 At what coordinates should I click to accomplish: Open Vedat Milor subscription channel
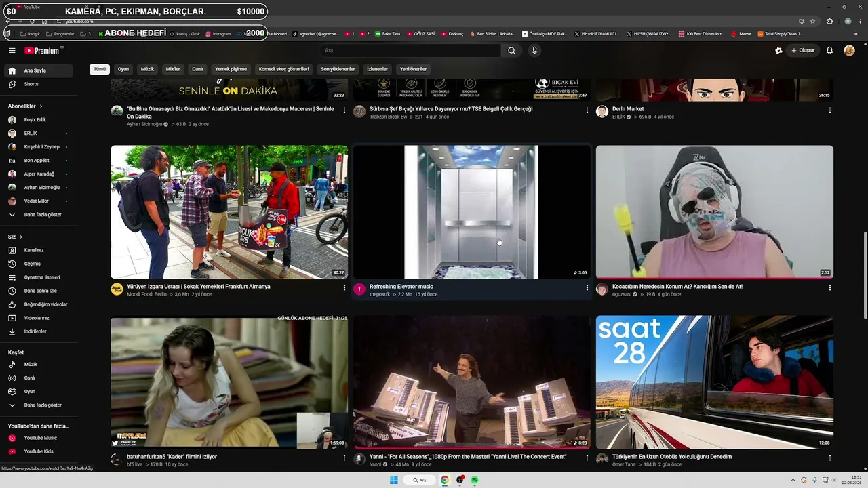tap(39, 201)
